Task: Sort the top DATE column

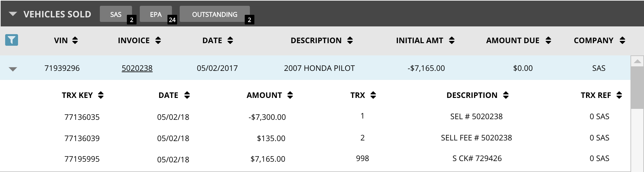Action: click(230, 41)
